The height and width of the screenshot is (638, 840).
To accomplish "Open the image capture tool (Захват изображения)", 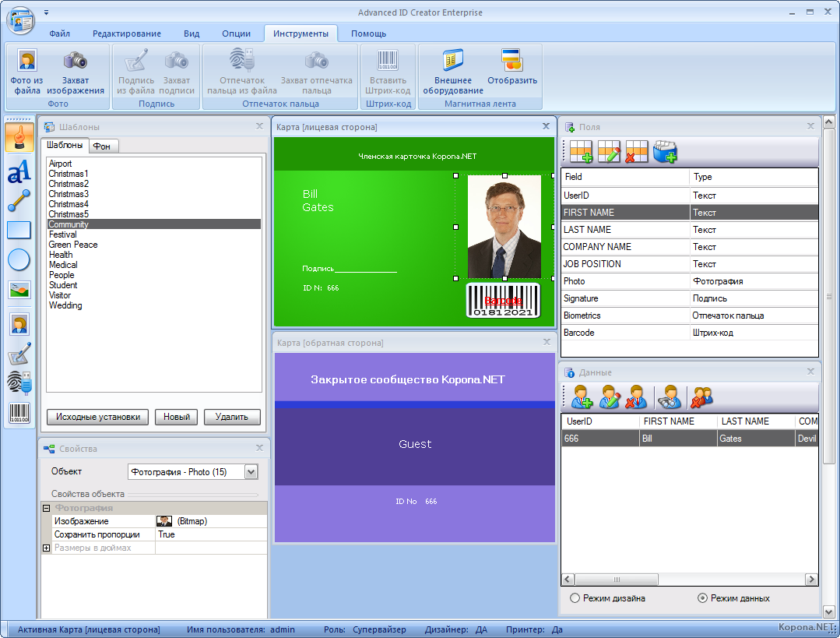I will tap(75, 61).
